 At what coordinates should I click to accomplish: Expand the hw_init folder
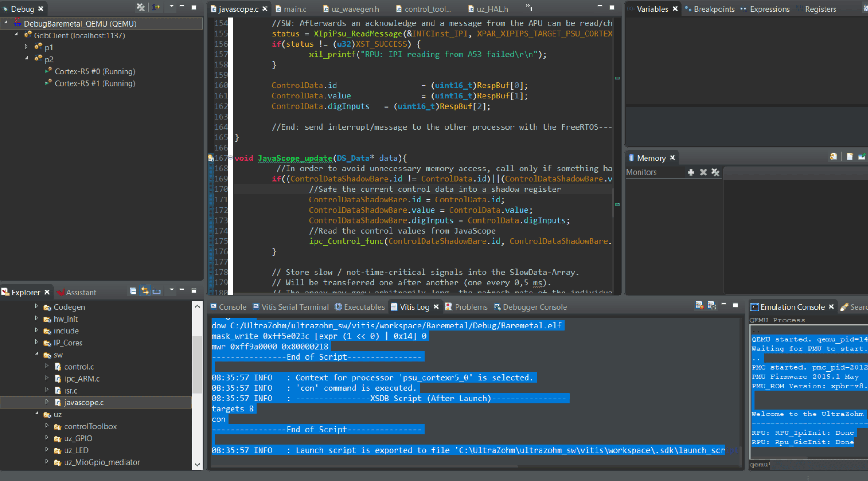pos(36,318)
